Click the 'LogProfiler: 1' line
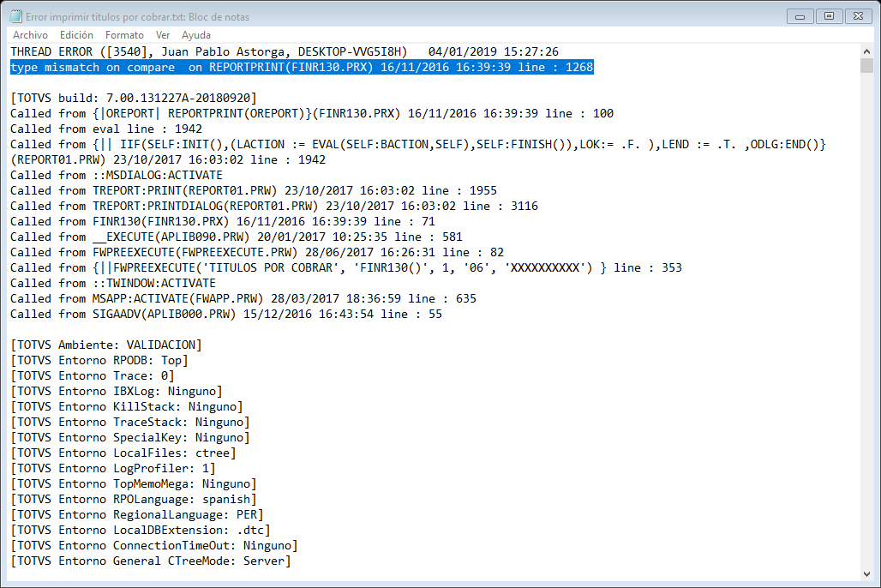This screenshot has height=588, width=881. point(113,468)
